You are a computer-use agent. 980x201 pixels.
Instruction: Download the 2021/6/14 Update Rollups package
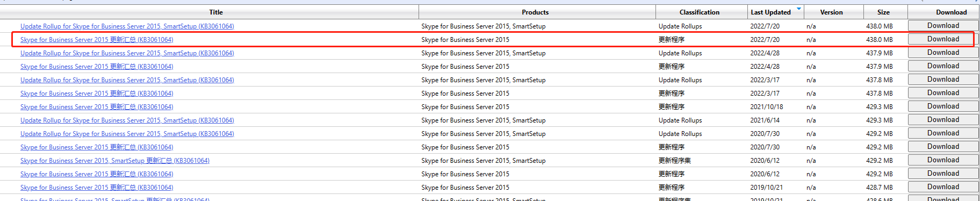click(x=943, y=119)
